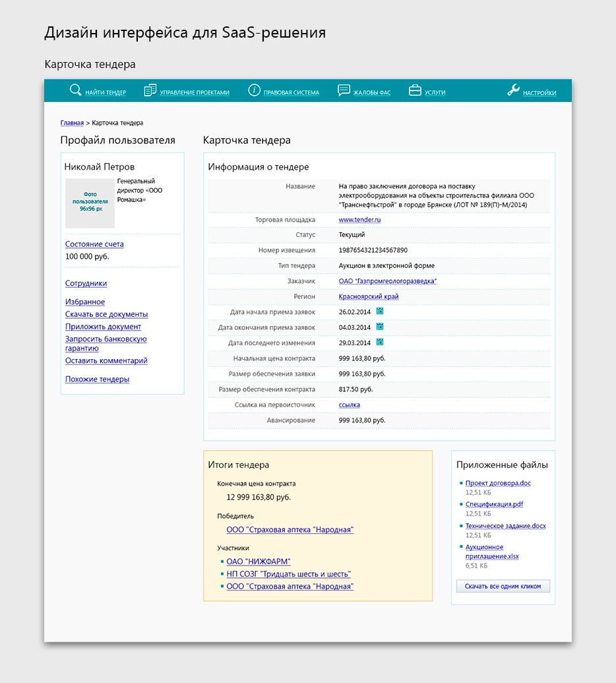Click the ссылка source link
616x683 pixels.
349,405
